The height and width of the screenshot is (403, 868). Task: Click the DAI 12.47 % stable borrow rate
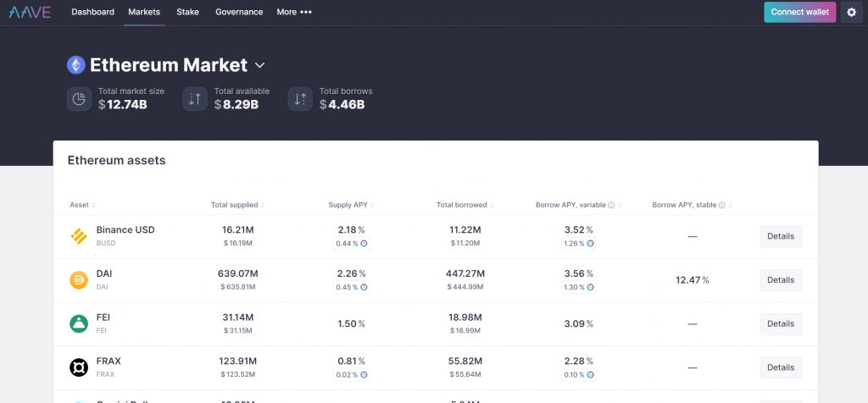click(x=692, y=280)
